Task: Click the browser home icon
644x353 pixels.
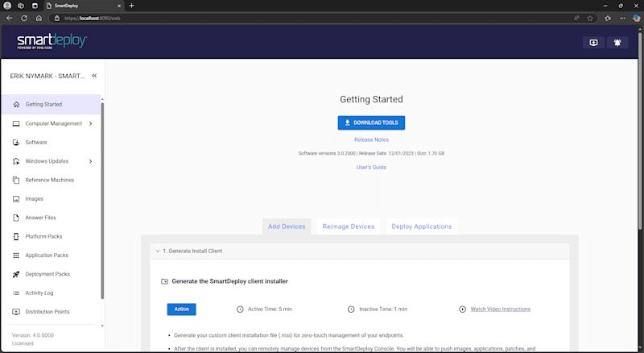Action: pos(39,18)
